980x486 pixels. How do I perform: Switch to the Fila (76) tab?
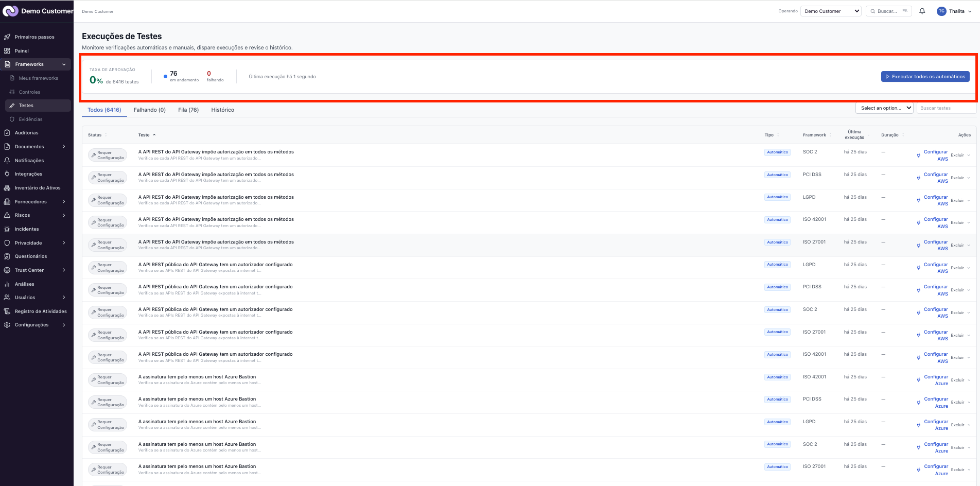coord(188,110)
